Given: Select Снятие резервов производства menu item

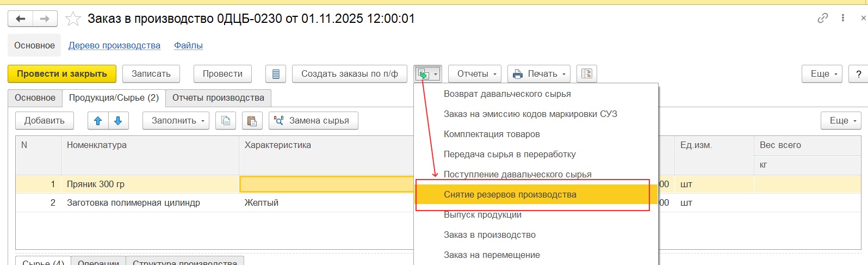Looking at the screenshot, I should pyautogui.click(x=510, y=195).
